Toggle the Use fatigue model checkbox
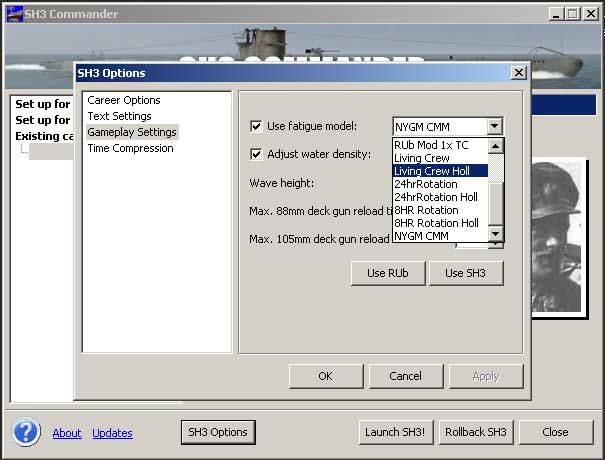The image size is (605, 460). click(256, 126)
